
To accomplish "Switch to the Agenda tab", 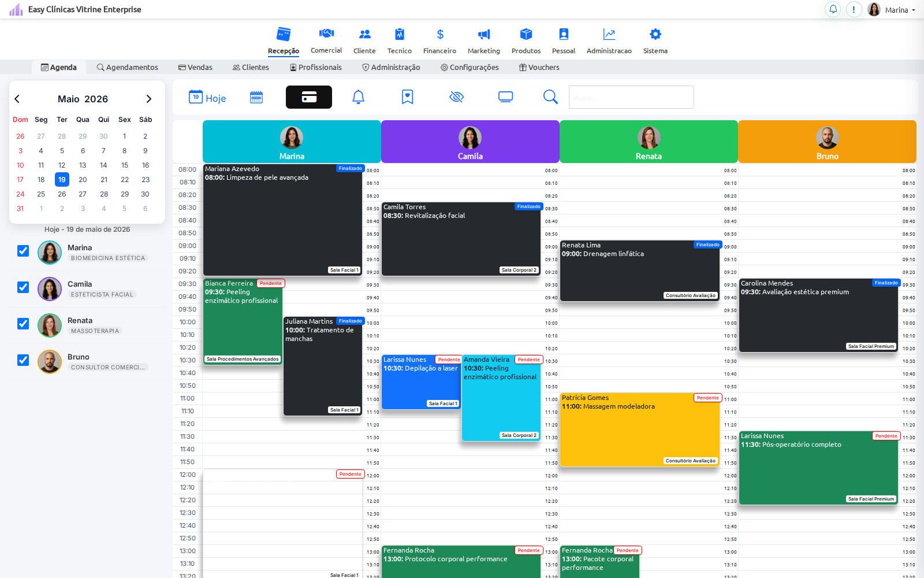I will [x=59, y=67].
